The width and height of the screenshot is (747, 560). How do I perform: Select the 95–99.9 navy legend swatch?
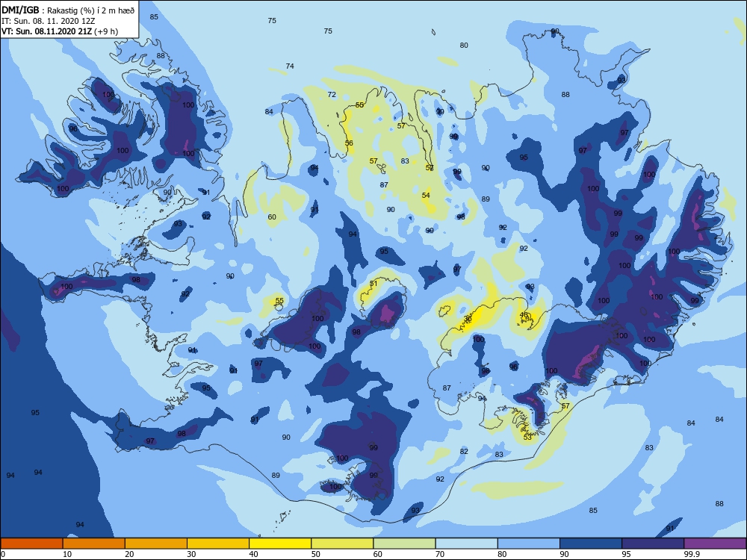click(653, 544)
